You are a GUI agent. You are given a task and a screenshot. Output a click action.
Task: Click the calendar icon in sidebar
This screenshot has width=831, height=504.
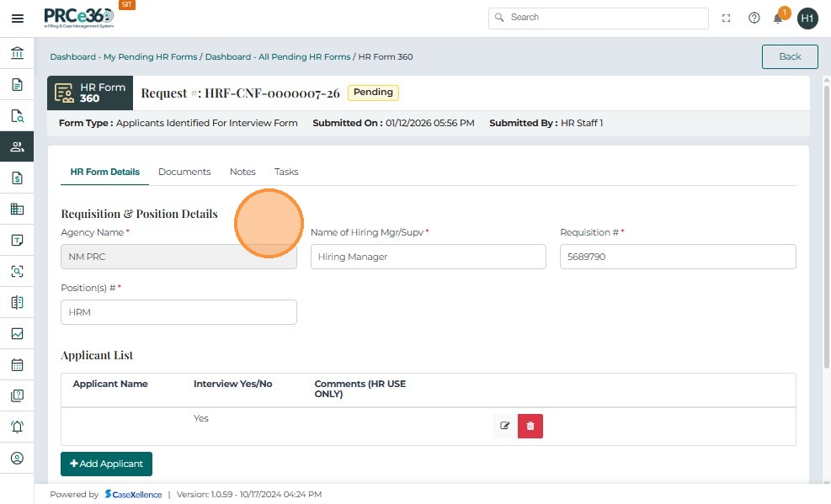(x=17, y=365)
